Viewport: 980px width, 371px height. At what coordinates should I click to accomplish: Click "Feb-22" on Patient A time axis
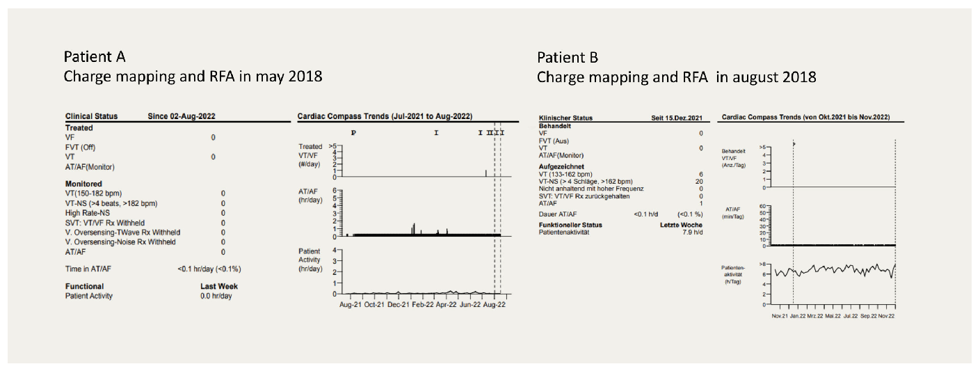[x=423, y=305]
